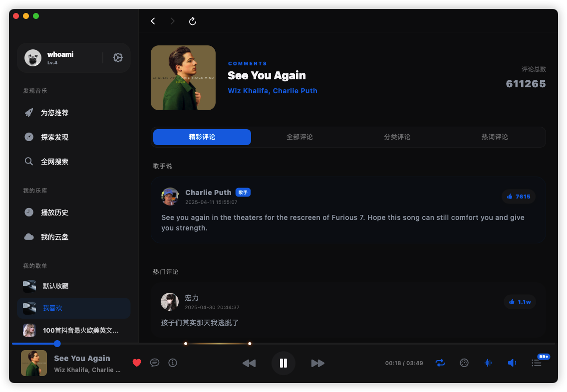Click the See You Again title in player bar
The image size is (567, 392).
tap(82, 359)
